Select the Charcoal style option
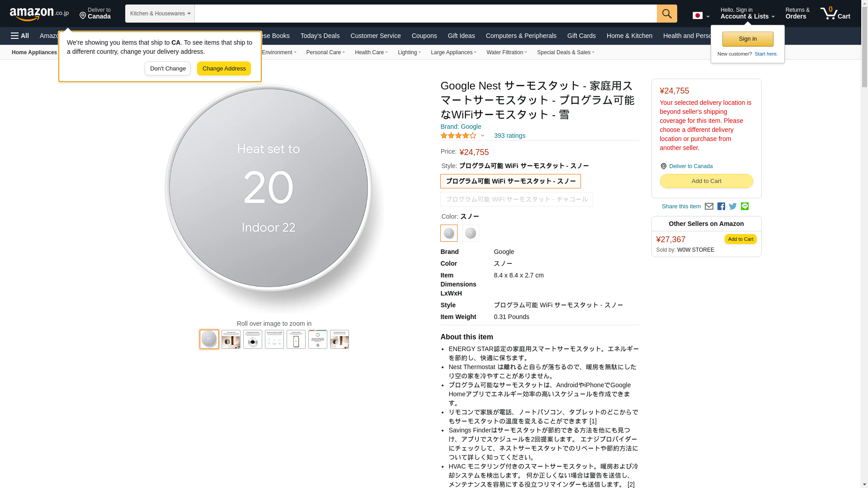This screenshot has height=488, width=868. [516, 199]
